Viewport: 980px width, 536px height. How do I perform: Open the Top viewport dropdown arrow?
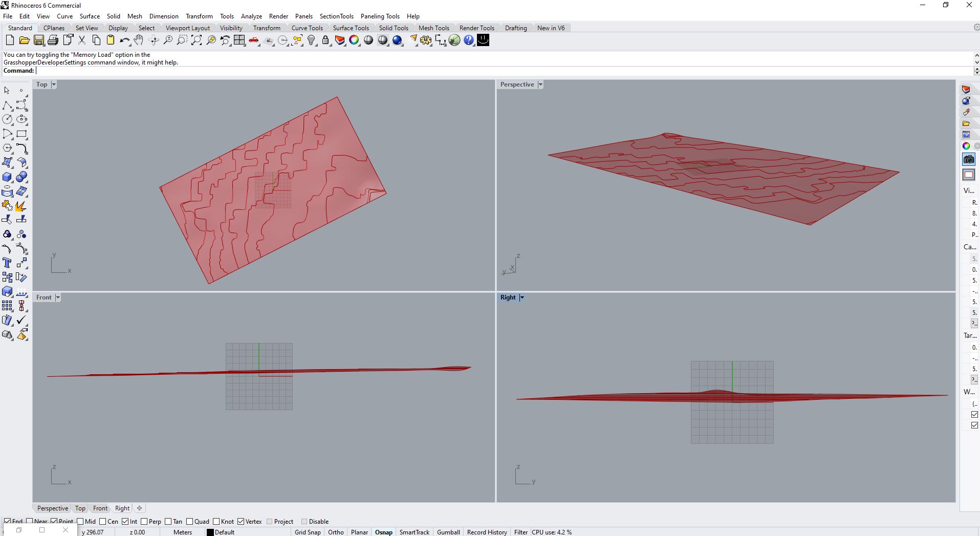(x=54, y=84)
